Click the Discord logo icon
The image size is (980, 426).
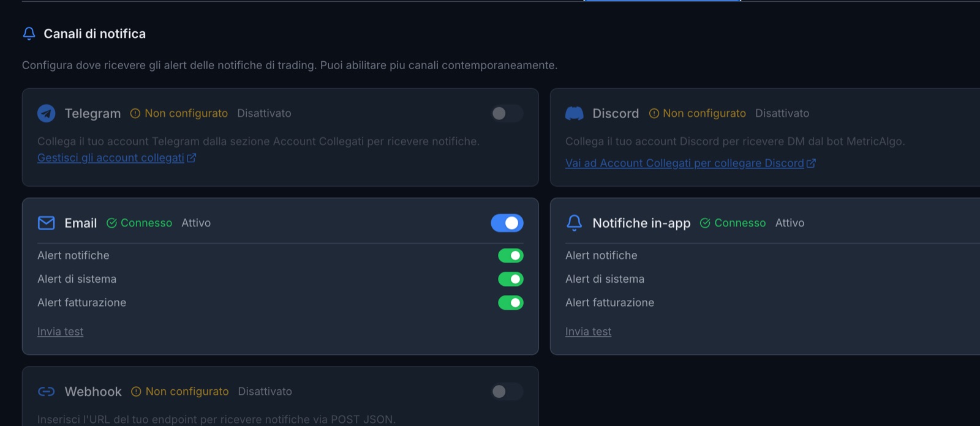[575, 113]
